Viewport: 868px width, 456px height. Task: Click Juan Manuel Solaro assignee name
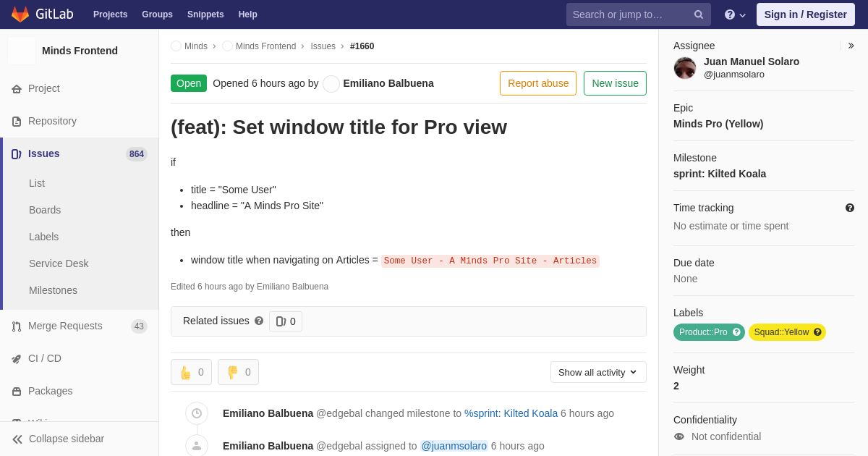point(752,62)
